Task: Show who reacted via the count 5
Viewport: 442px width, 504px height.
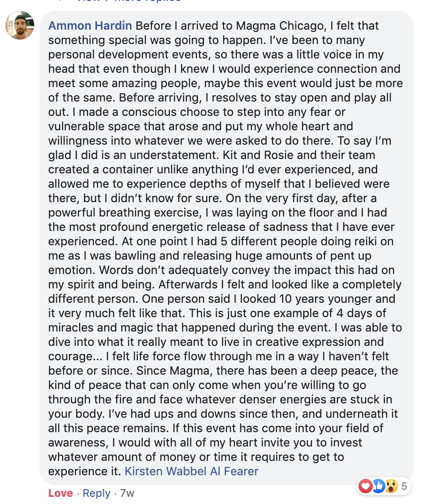Action: coord(404,486)
